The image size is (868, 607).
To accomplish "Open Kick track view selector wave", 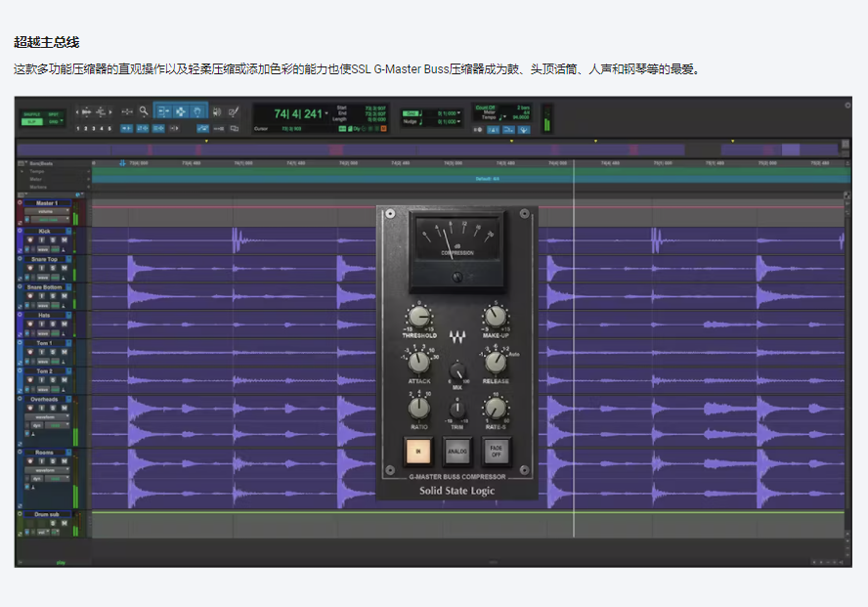I will (x=43, y=249).
